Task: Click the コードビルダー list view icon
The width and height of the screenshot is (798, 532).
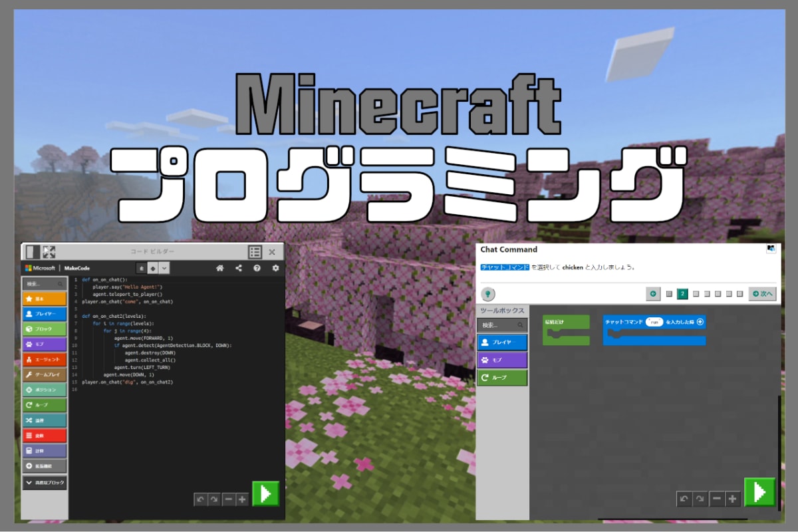Action: coord(255,251)
